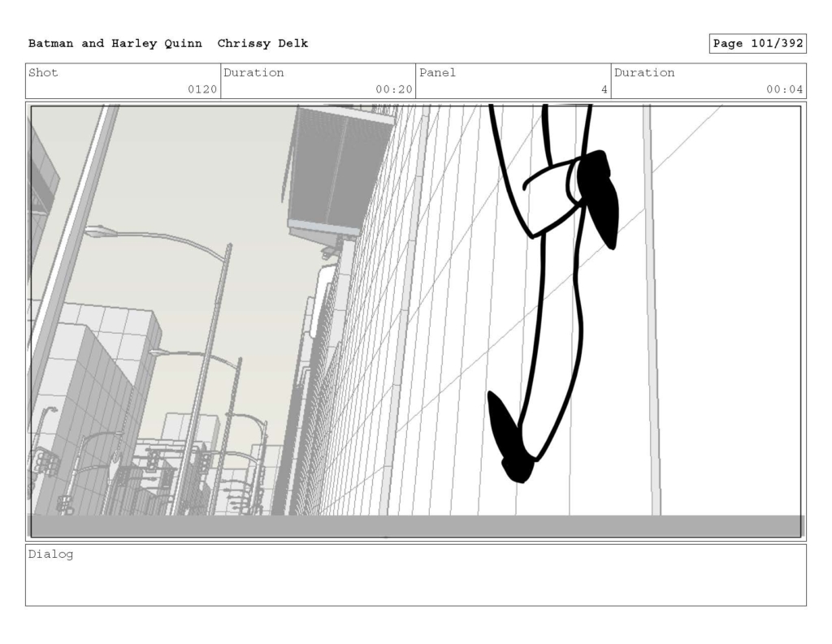Click the storyboard panel drawing of the legs

click(416, 322)
